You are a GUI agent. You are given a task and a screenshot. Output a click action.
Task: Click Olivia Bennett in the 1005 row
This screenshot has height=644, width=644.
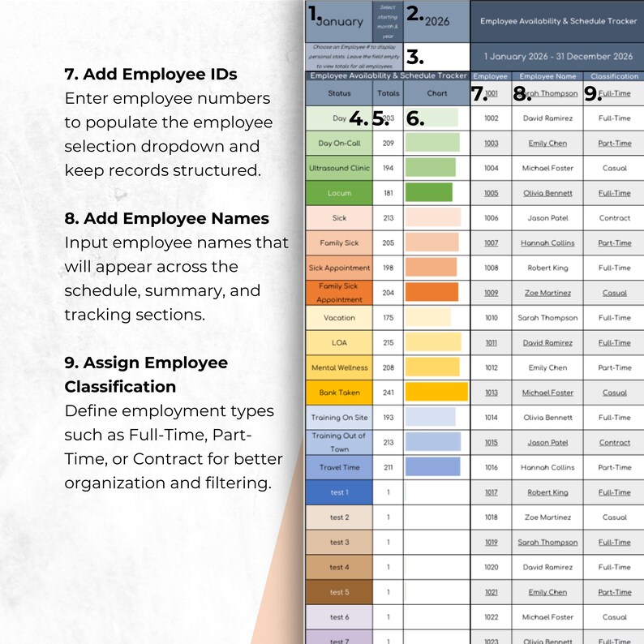point(547,193)
